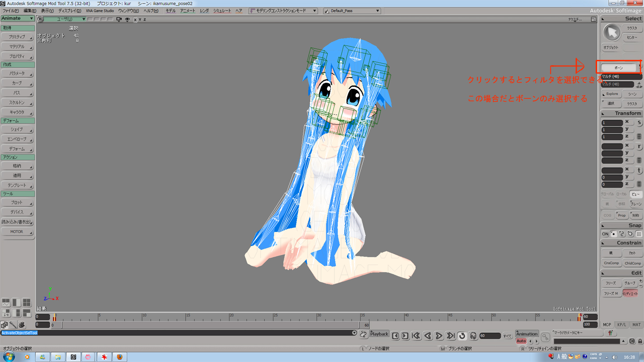644x362 pixels.
Task: Open the XNA Game Studio menu
Action: [x=100, y=11]
